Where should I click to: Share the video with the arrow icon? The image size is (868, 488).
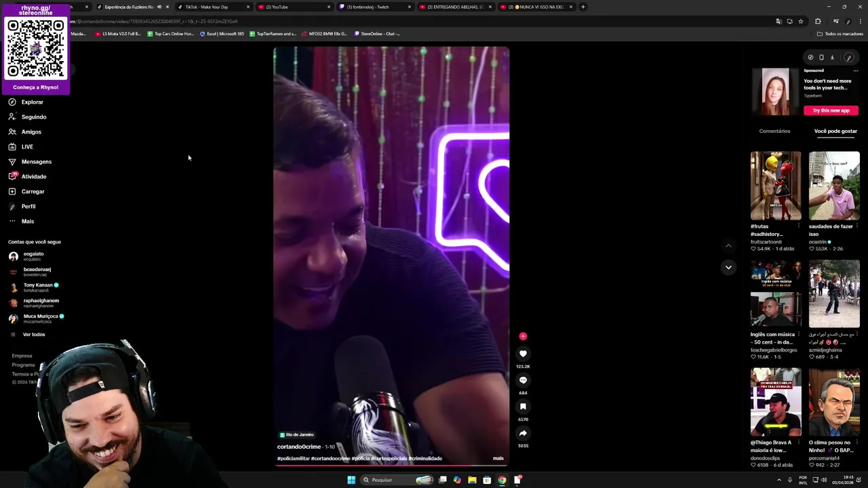click(x=523, y=433)
